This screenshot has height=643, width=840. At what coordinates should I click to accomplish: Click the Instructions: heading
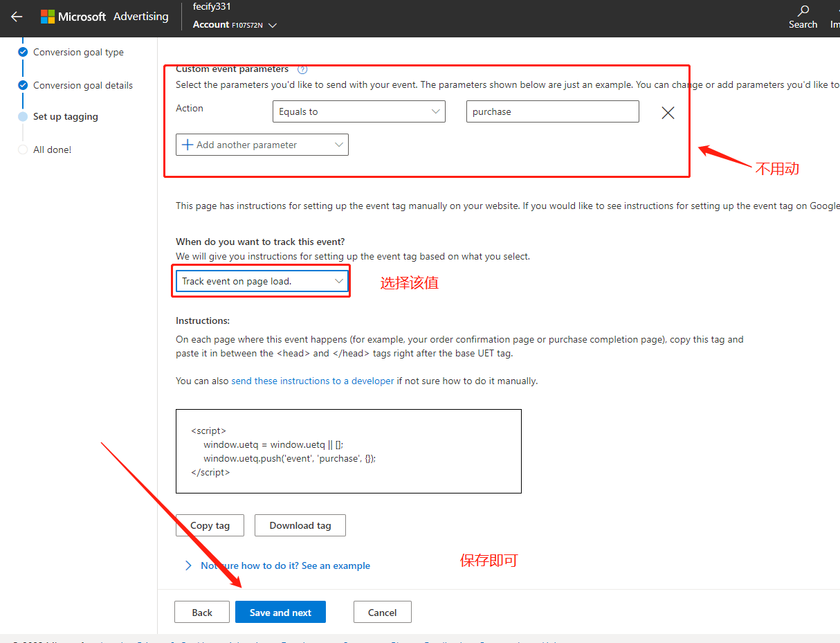click(203, 320)
